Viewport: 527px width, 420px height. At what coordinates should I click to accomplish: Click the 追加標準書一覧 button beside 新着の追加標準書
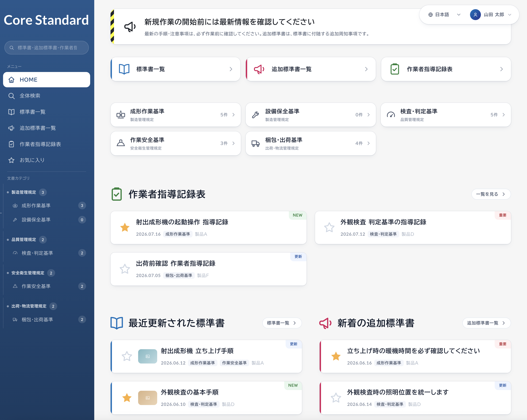[x=486, y=323]
